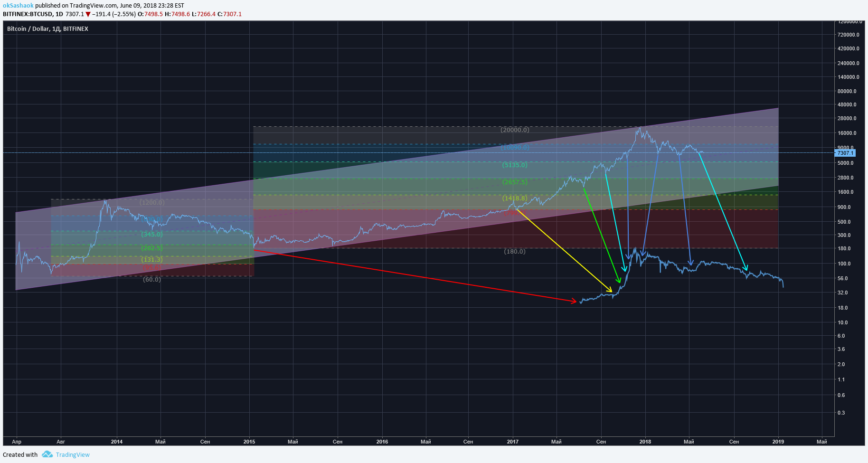Screen dimensions: 868x463
Task: Click the (2657.5) green level label
Action: pyautogui.click(x=515, y=182)
